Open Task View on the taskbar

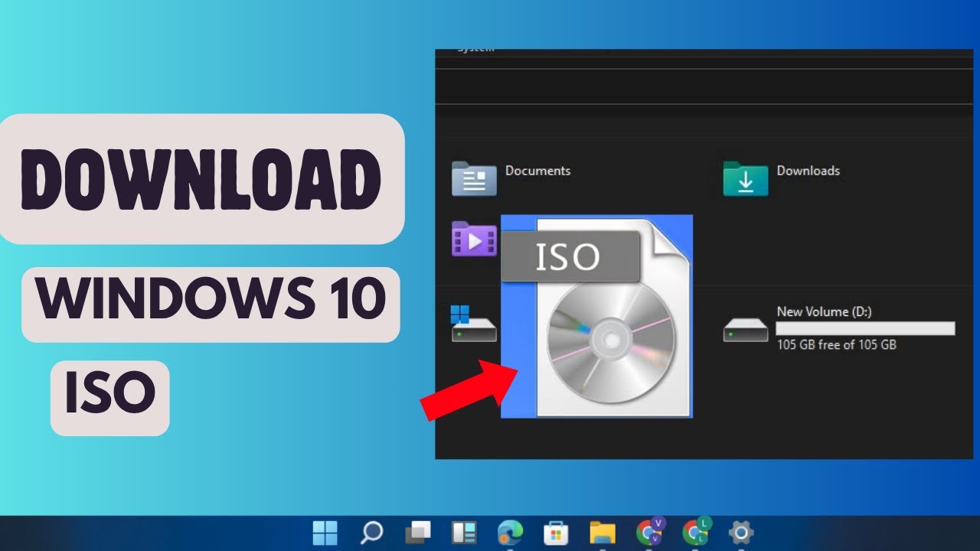[418, 532]
